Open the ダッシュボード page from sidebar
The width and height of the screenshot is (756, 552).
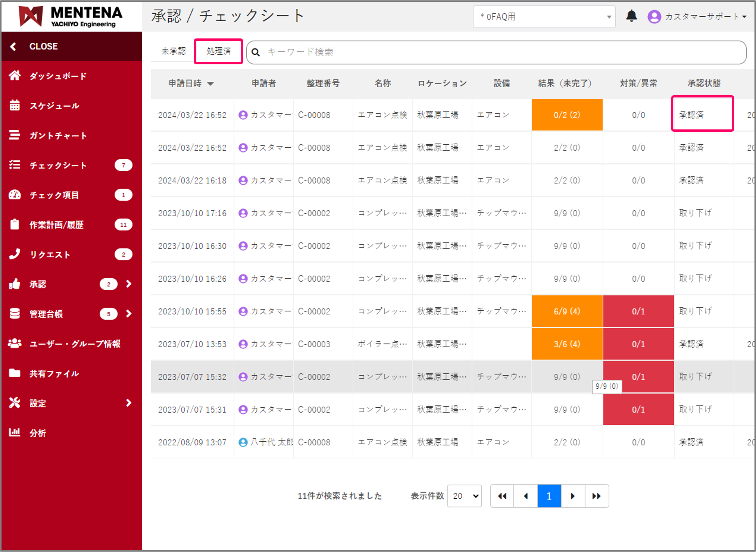[58, 76]
